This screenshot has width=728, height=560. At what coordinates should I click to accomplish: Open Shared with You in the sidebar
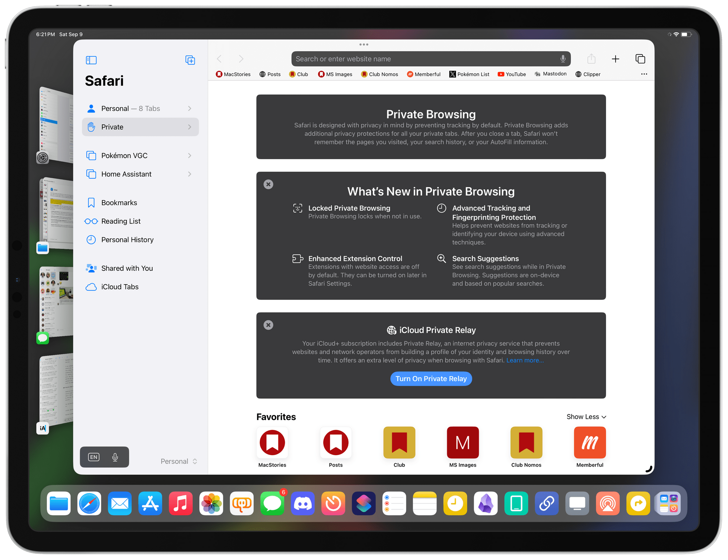[x=140, y=268]
